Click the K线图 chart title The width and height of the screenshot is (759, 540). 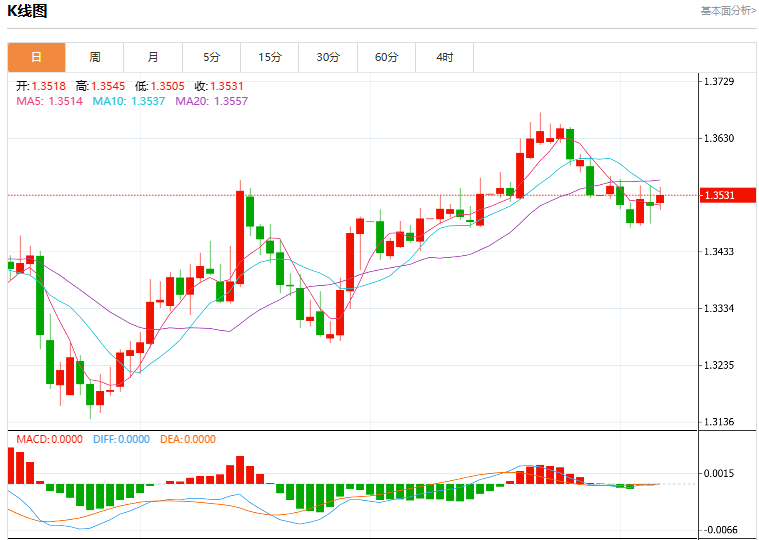(27, 11)
